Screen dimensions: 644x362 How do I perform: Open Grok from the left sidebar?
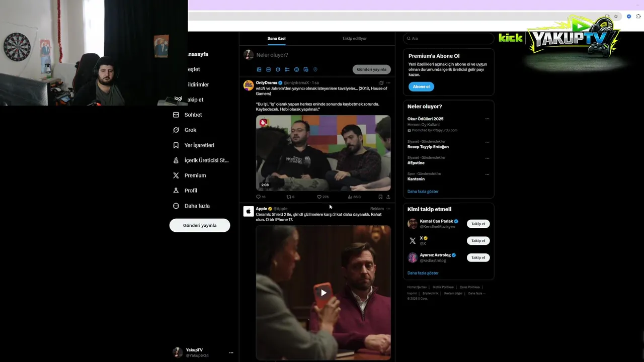pos(185,130)
